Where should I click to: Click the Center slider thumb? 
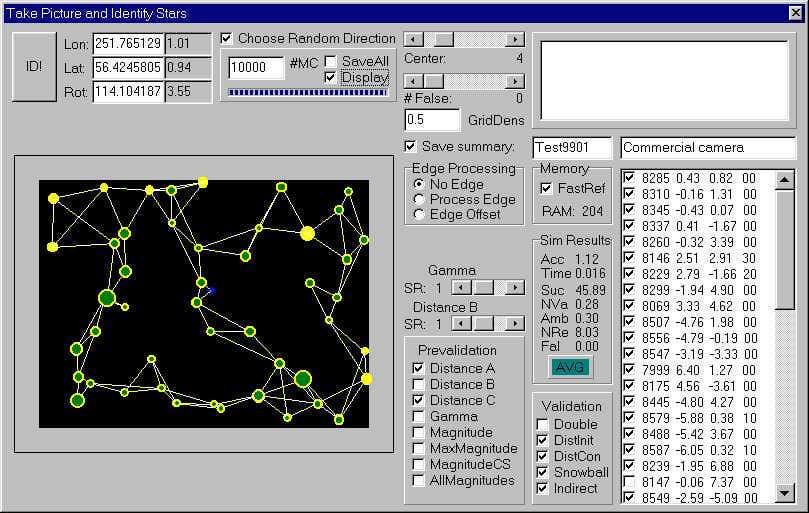pyautogui.click(x=444, y=39)
